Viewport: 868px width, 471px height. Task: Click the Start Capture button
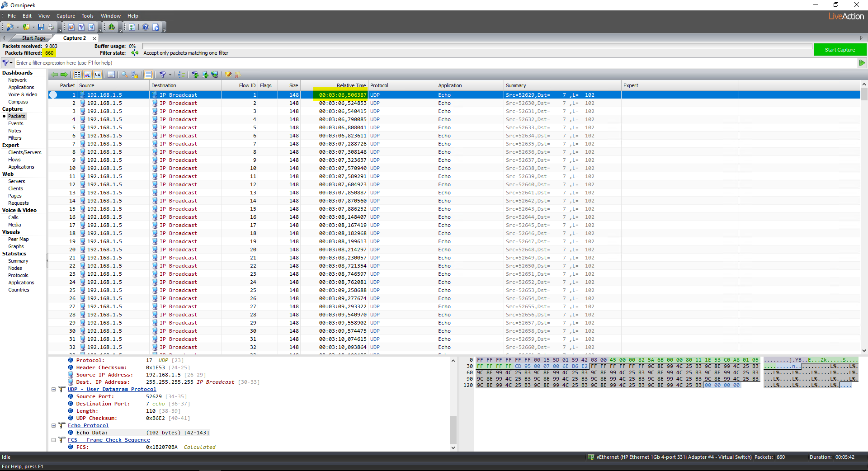coord(840,50)
